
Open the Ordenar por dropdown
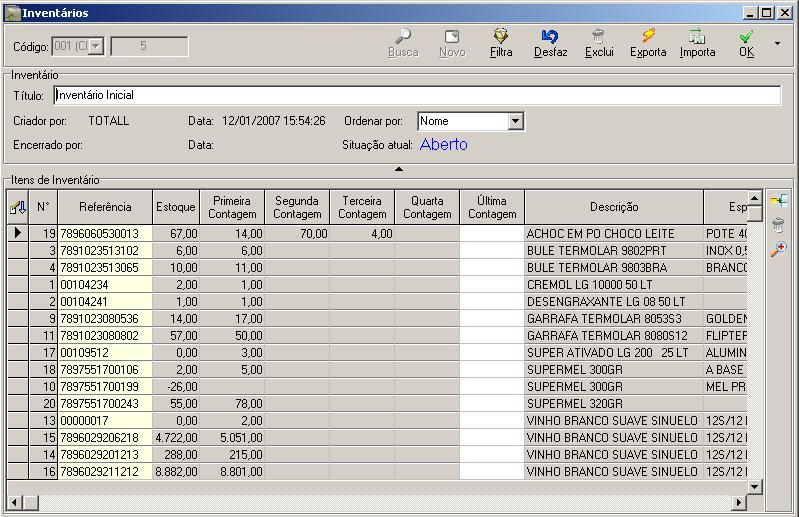[515, 121]
